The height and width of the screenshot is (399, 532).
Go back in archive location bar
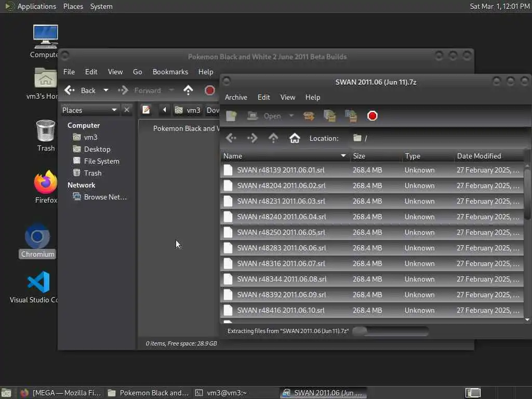[x=231, y=138]
